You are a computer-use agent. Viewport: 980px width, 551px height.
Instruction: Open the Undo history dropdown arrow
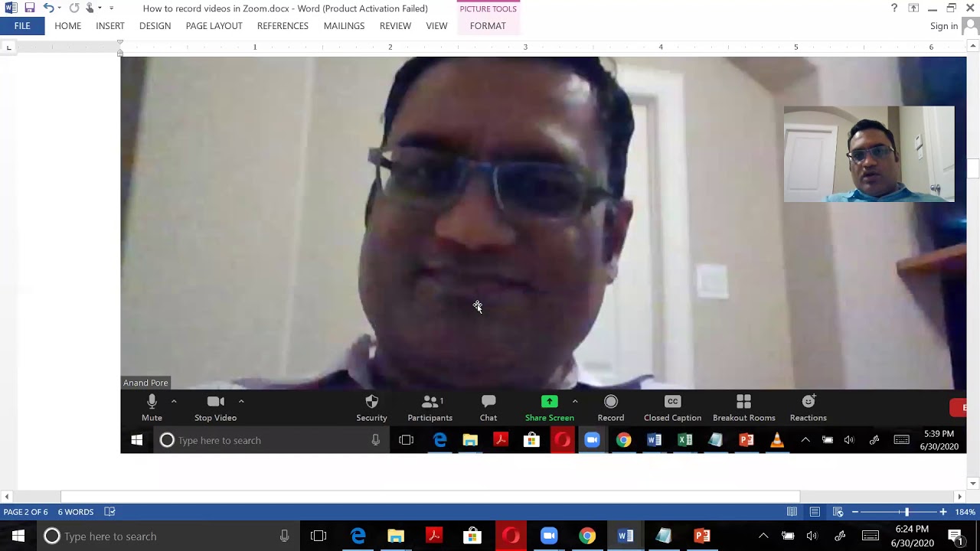click(59, 8)
